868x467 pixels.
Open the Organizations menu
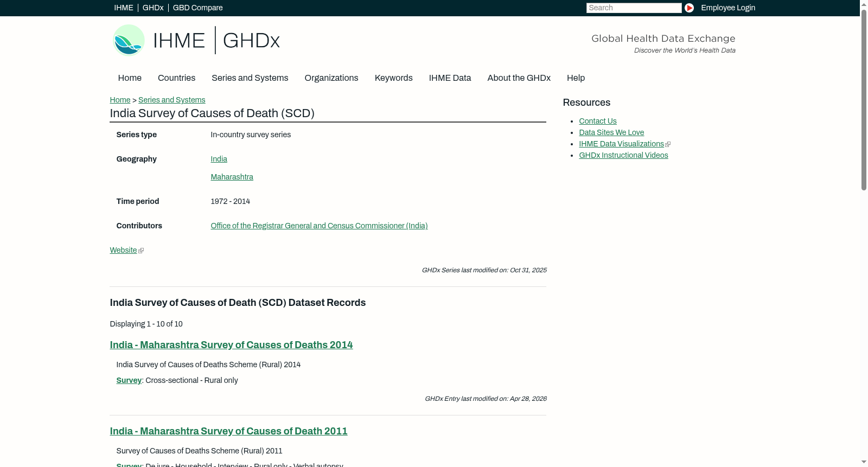[x=331, y=78]
